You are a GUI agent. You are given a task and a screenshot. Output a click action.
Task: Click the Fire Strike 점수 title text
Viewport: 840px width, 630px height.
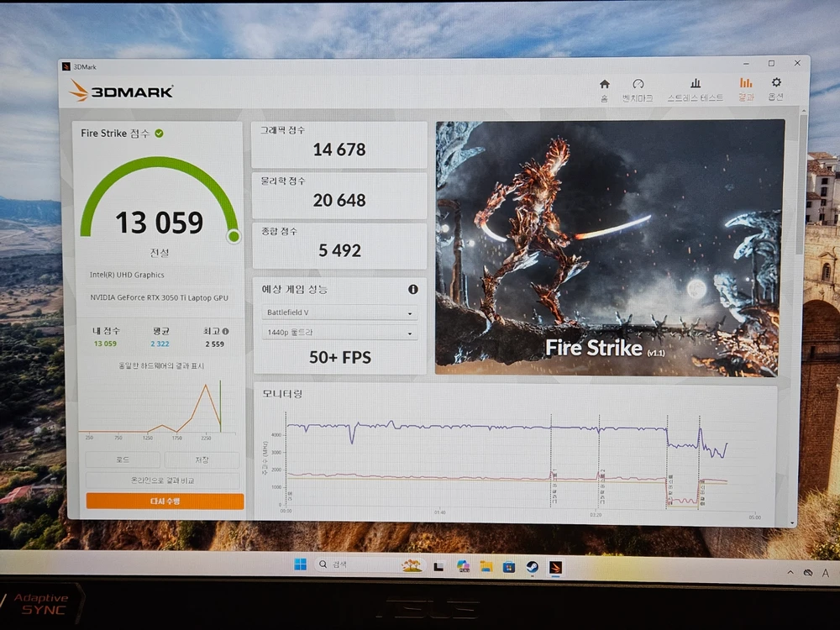pyautogui.click(x=115, y=134)
